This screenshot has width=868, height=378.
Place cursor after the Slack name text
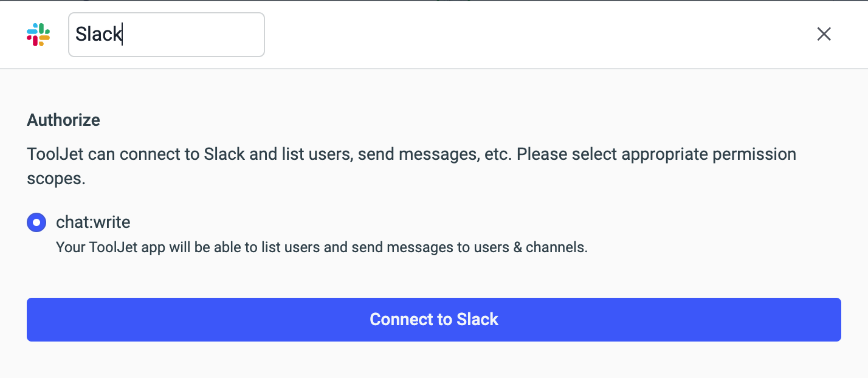(x=123, y=35)
